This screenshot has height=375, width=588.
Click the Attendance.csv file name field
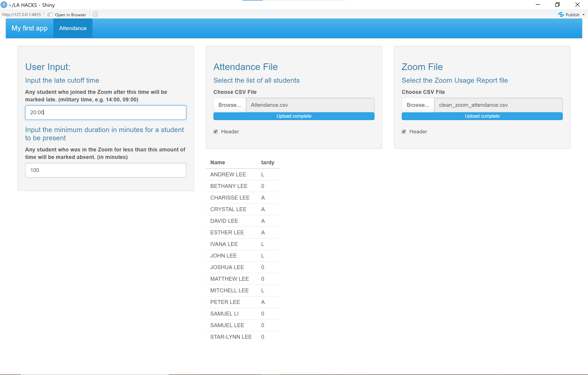(x=310, y=105)
